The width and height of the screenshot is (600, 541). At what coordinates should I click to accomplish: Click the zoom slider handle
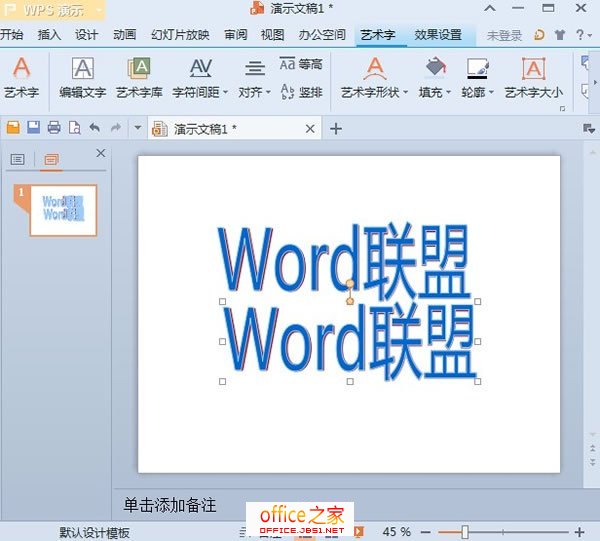(465, 532)
